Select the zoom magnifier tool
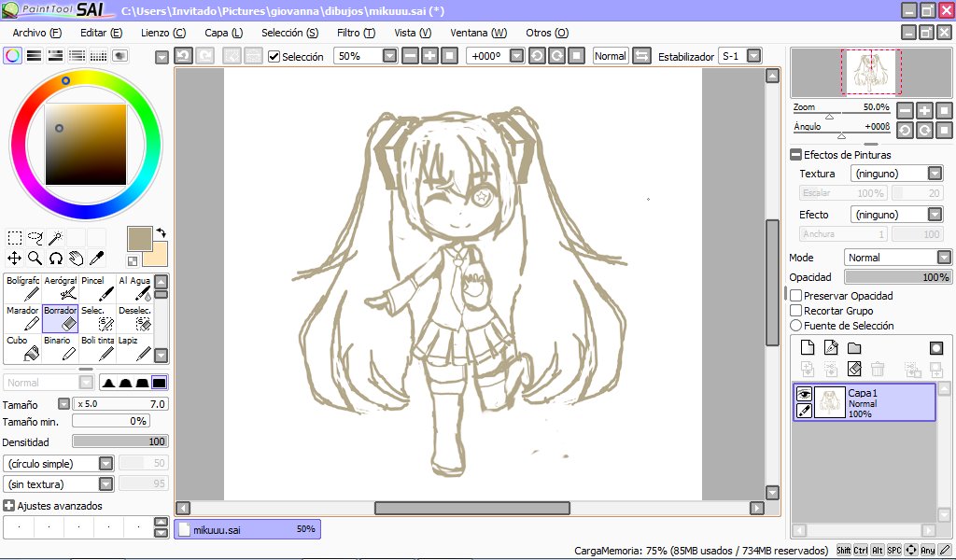 point(35,259)
